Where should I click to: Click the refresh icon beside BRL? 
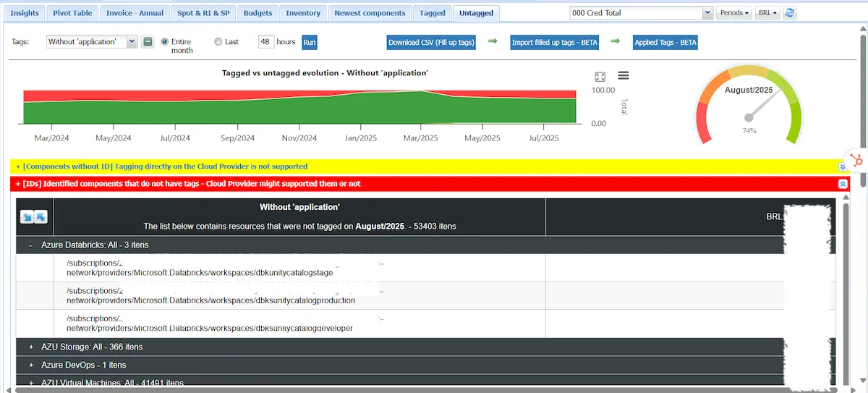click(x=790, y=13)
